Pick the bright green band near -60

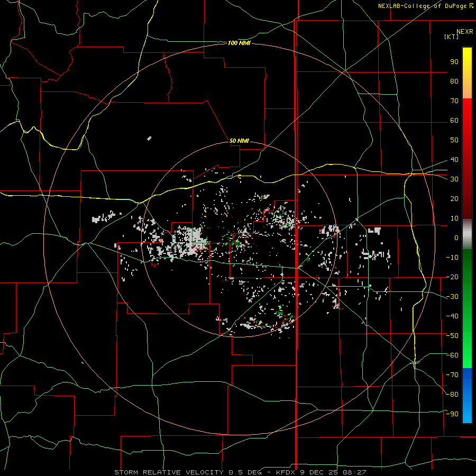(467, 358)
